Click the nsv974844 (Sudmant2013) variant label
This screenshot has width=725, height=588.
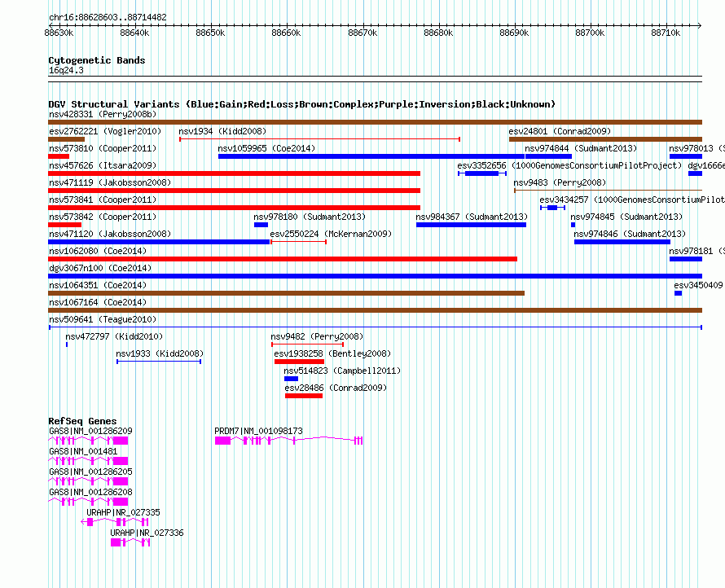tap(581, 148)
